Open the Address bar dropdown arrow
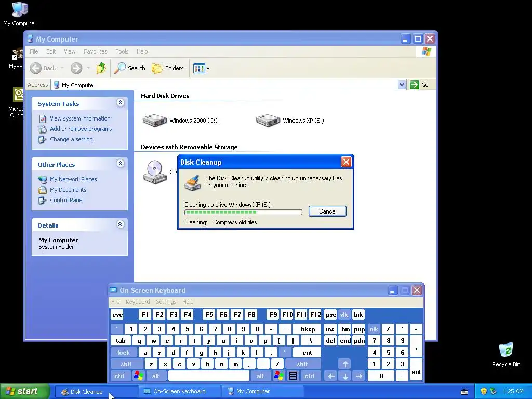This screenshot has width=532, height=399. [x=402, y=85]
